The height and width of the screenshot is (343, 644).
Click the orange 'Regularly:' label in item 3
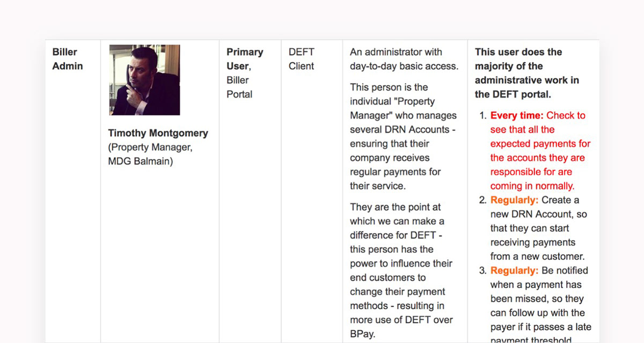pyautogui.click(x=514, y=270)
